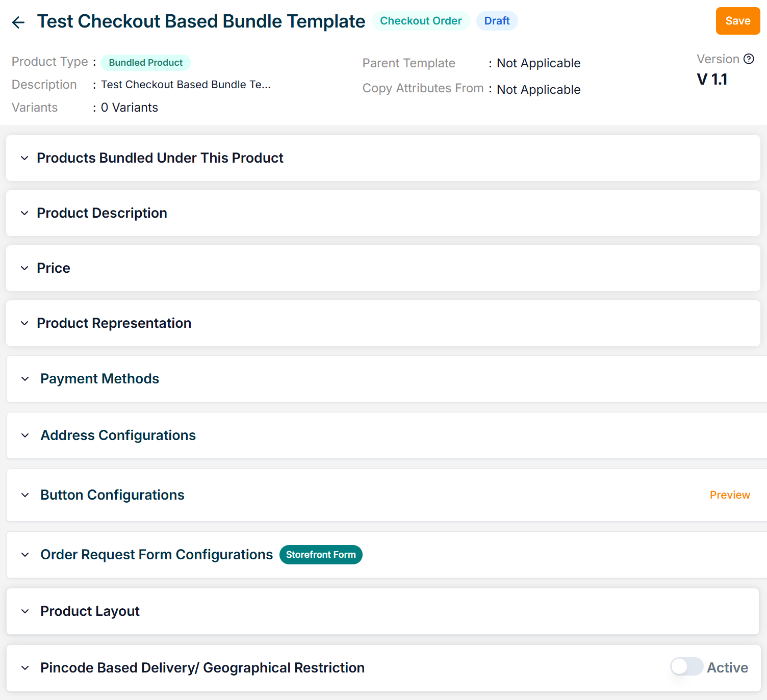Expand Order Request Form Configurations
This screenshot has height=700, width=767.
[x=25, y=555]
